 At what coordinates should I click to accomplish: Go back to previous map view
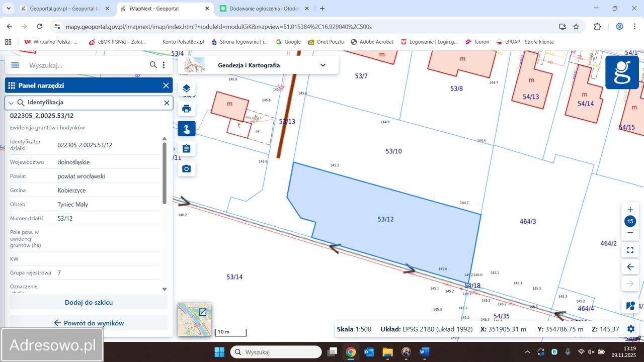(630, 267)
